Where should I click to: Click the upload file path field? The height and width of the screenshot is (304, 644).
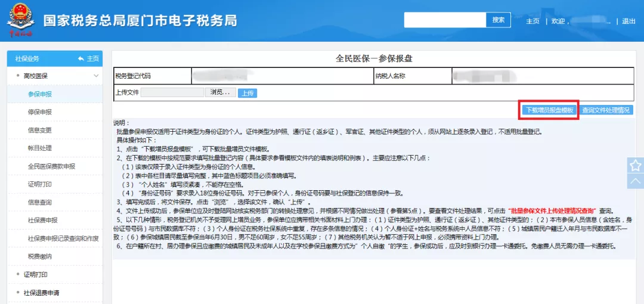click(172, 92)
